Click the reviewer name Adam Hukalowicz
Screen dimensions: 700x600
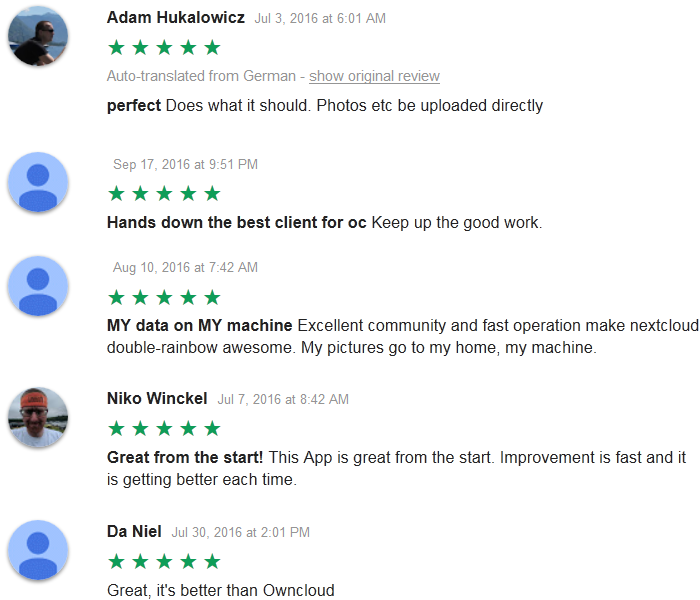point(175,17)
